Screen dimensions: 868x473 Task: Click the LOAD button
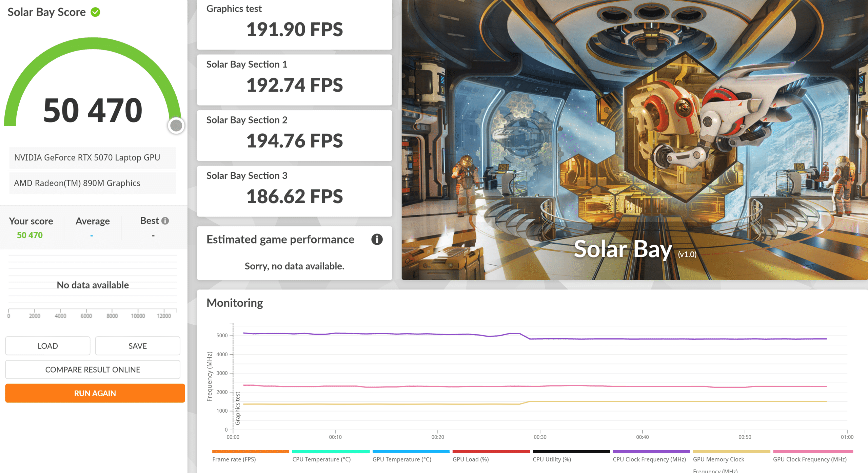[48, 346]
